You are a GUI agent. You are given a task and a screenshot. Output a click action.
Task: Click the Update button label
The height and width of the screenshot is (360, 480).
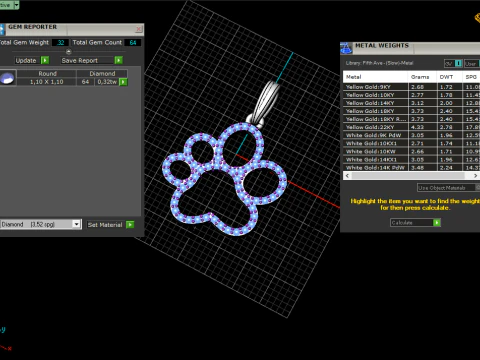(x=26, y=61)
